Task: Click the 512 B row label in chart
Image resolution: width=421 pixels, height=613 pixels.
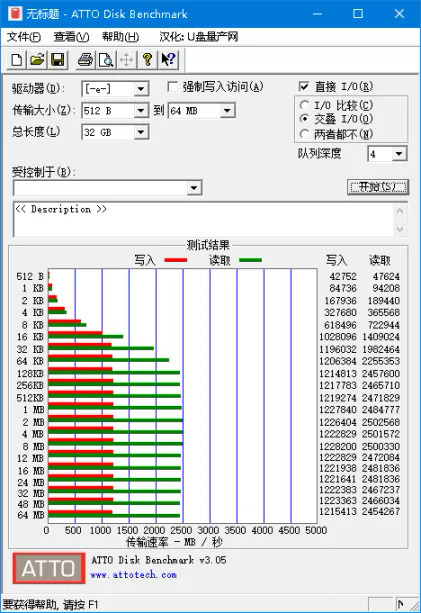Action: (x=30, y=277)
